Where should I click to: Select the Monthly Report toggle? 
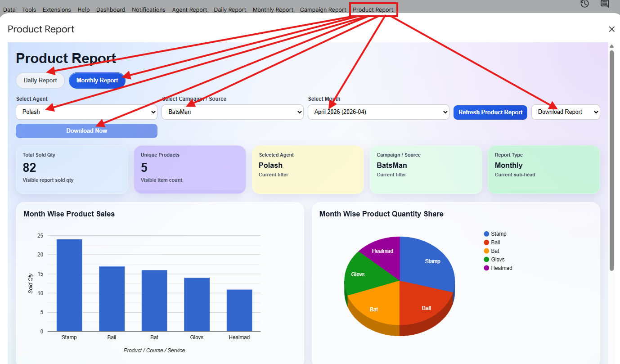[97, 81]
